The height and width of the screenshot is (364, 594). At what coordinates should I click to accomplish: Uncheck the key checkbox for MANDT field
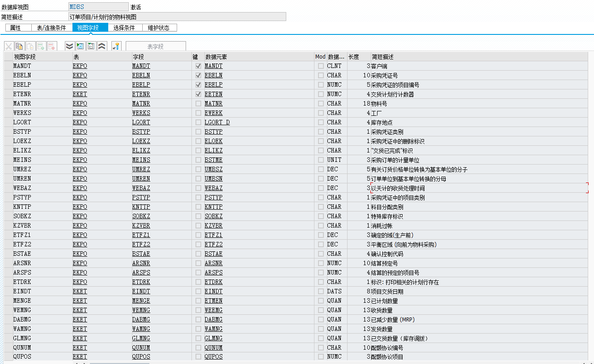tap(198, 66)
